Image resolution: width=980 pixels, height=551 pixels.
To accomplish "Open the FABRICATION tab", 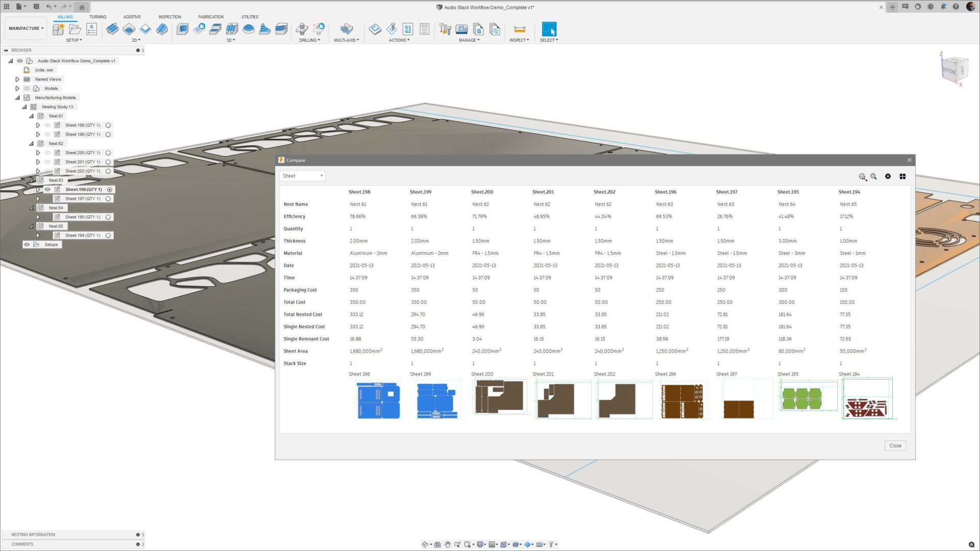I will pos(210,16).
